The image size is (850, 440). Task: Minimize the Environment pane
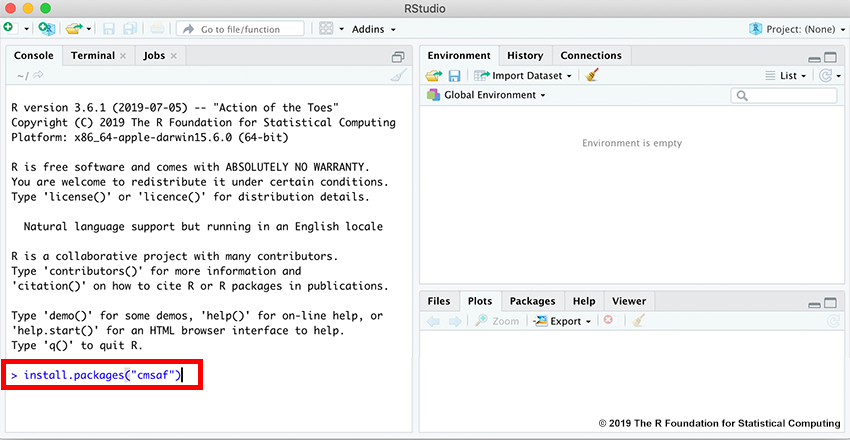point(814,58)
